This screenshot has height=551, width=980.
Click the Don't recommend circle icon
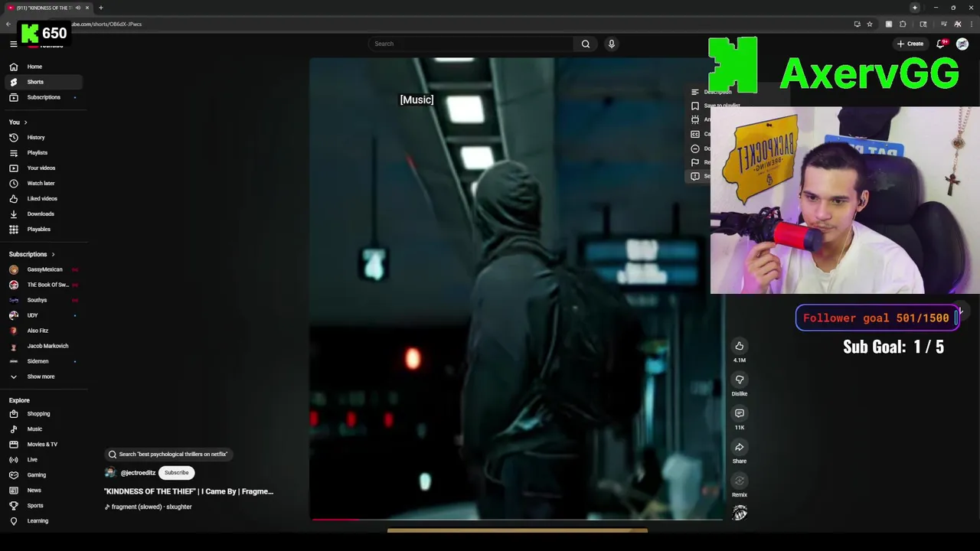click(695, 148)
